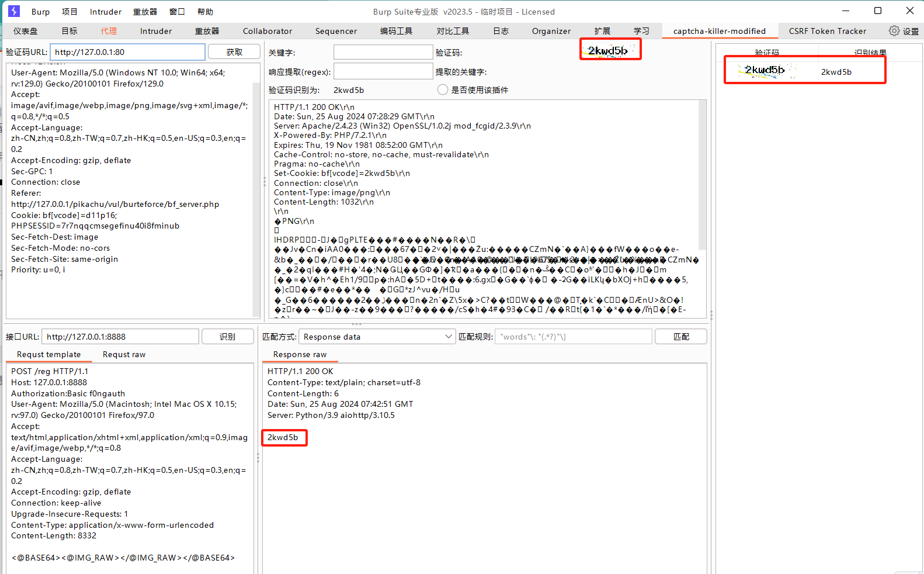924x574 pixels.
Task: Click the HTTP/1.1 200 OK captcha response line
Action: pos(314,107)
